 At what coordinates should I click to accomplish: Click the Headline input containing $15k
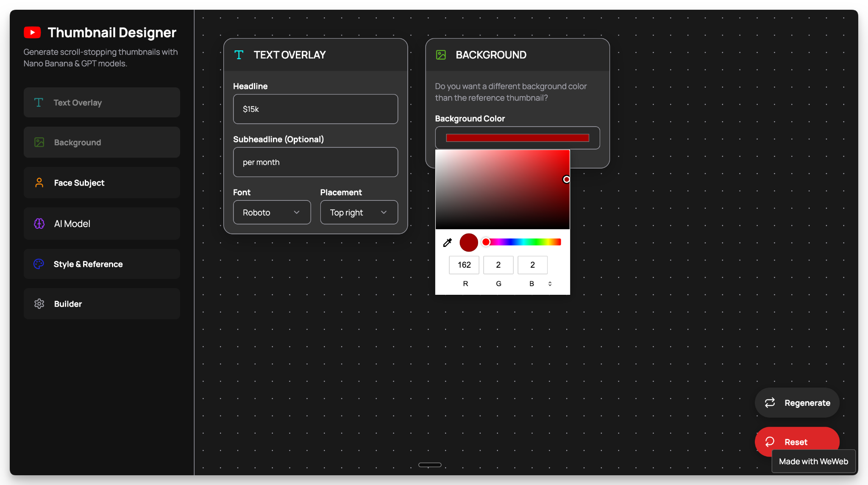click(315, 109)
